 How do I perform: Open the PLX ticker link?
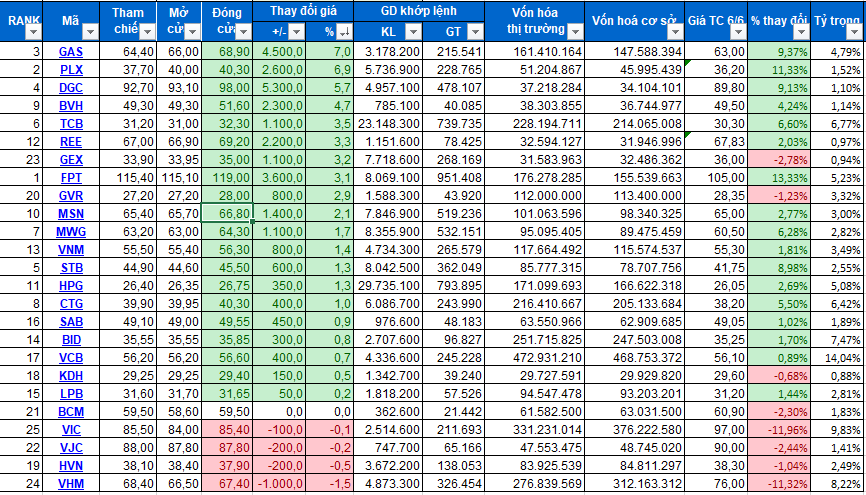(x=71, y=70)
